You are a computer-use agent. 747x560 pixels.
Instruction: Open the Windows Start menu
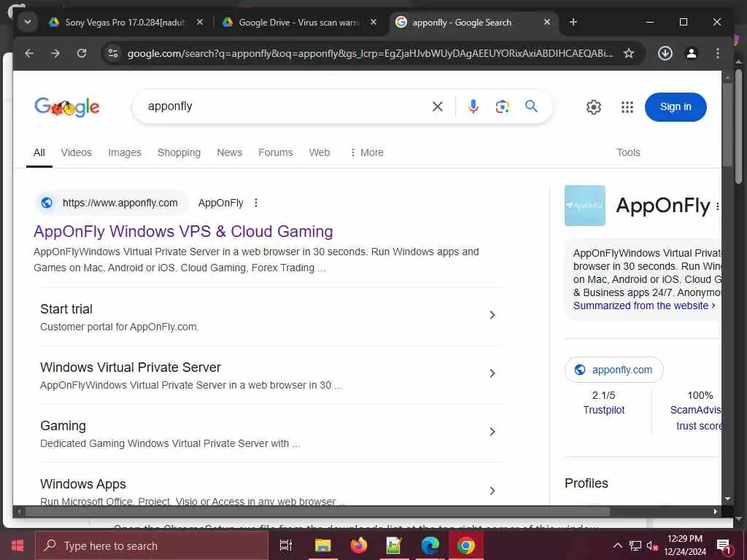pyautogui.click(x=18, y=545)
